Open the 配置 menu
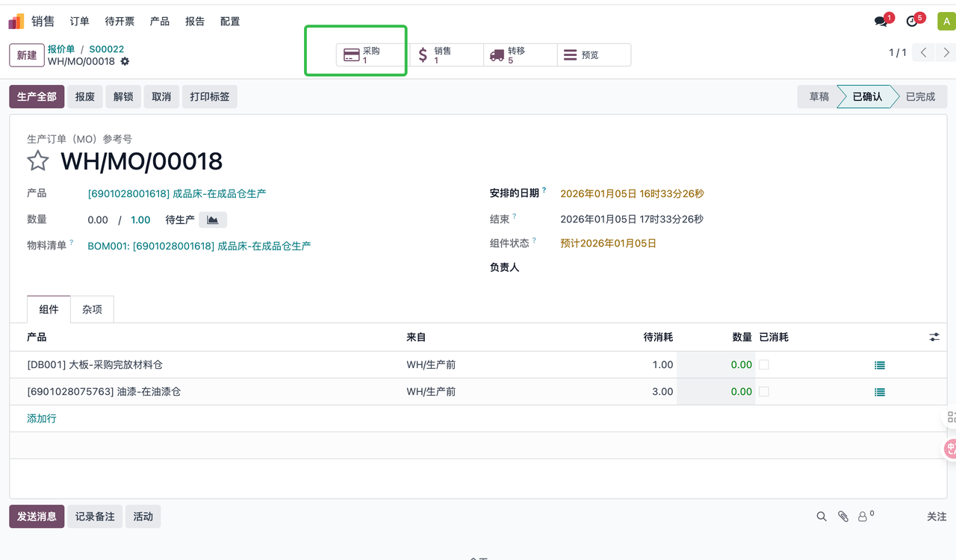Viewport: 956px width, 560px height. (x=230, y=22)
